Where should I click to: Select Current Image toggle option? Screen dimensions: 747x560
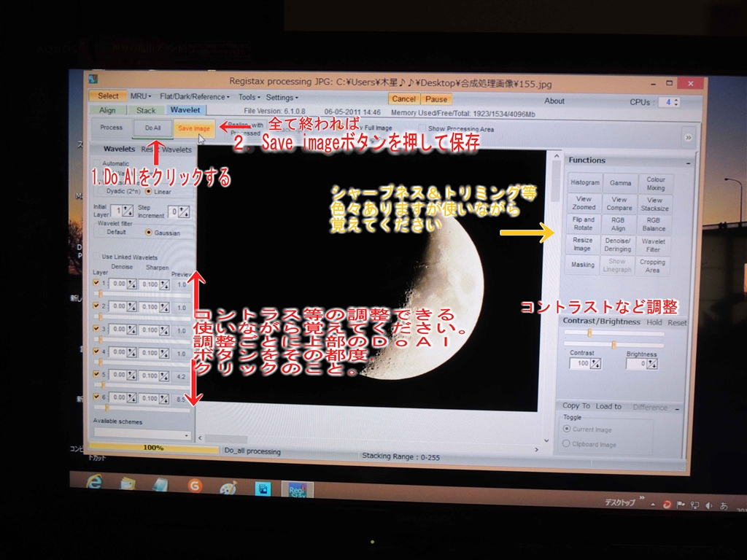tap(566, 429)
